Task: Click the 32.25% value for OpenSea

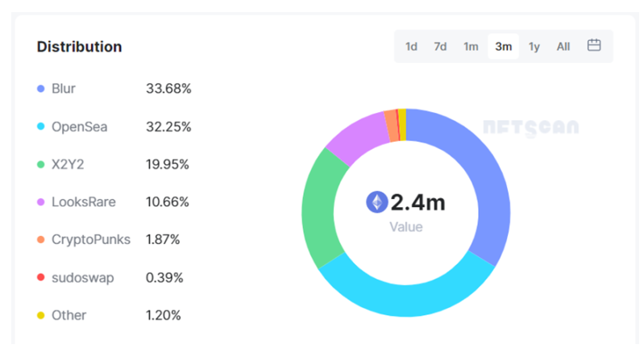Action: (x=168, y=127)
